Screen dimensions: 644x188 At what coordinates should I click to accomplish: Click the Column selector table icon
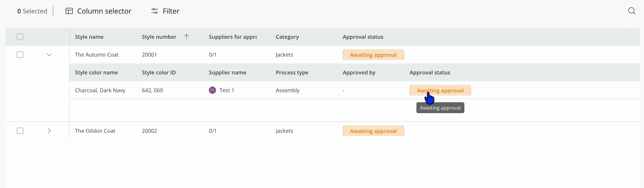(x=69, y=11)
